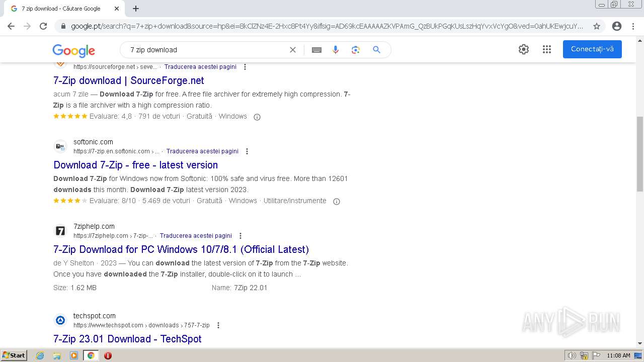The height and width of the screenshot is (362, 644).
Task: Click the softonic.com site name
Action: click(x=93, y=142)
